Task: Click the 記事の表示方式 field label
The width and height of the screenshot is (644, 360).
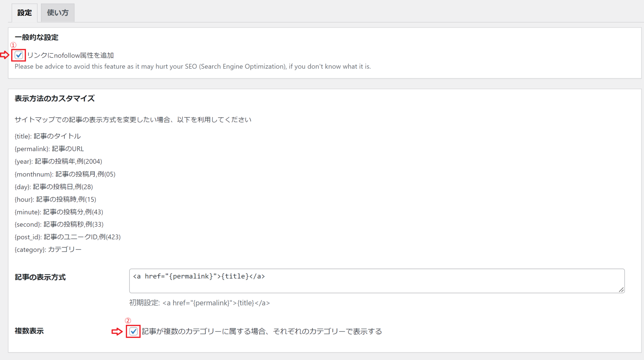Action: (x=40, y=277)
